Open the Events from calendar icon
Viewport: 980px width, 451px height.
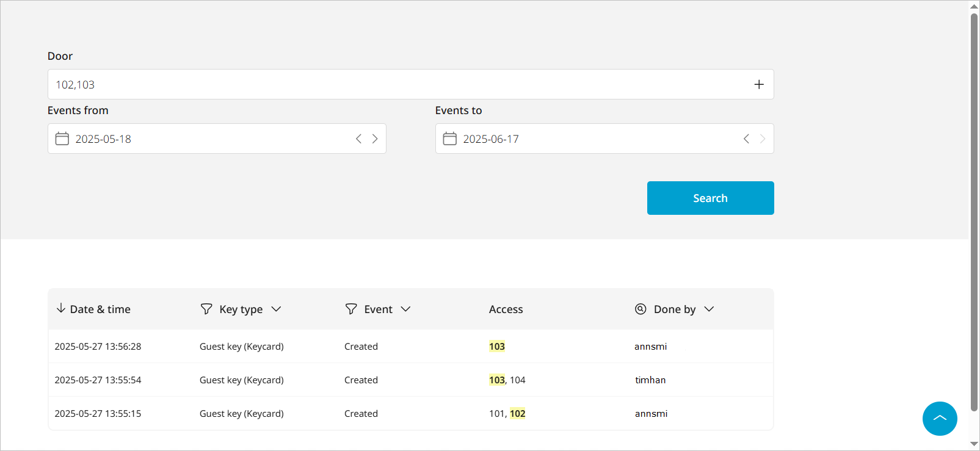(x=62, y=139)
